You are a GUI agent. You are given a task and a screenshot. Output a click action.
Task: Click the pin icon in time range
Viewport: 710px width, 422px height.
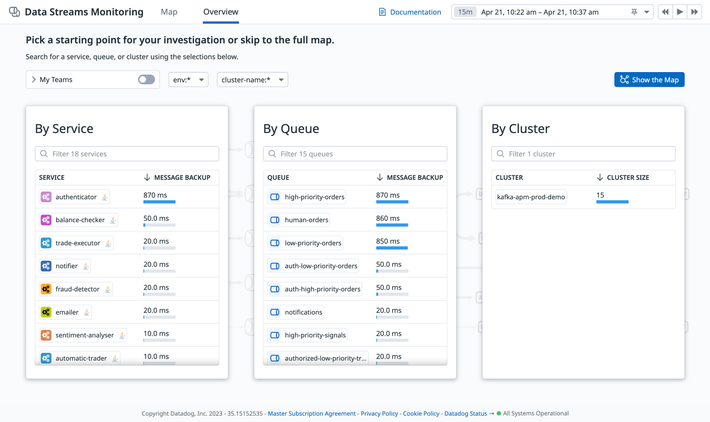634,12
